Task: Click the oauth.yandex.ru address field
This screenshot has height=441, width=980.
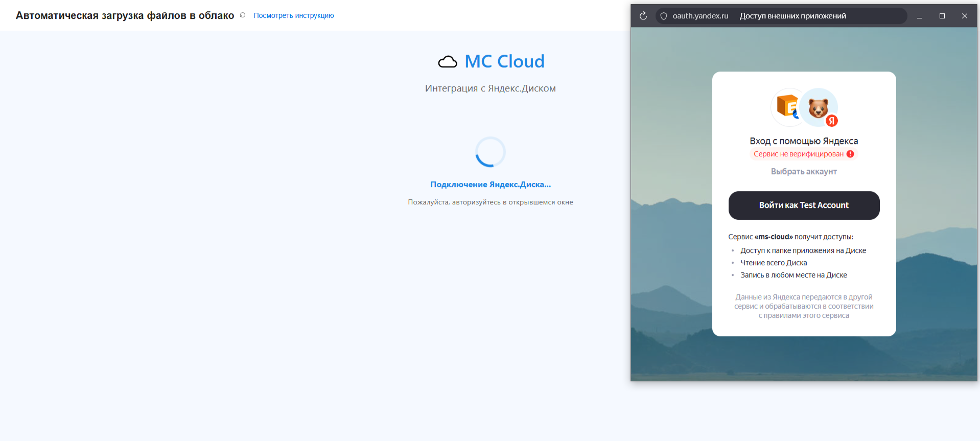Action: (x=700, y=16)
